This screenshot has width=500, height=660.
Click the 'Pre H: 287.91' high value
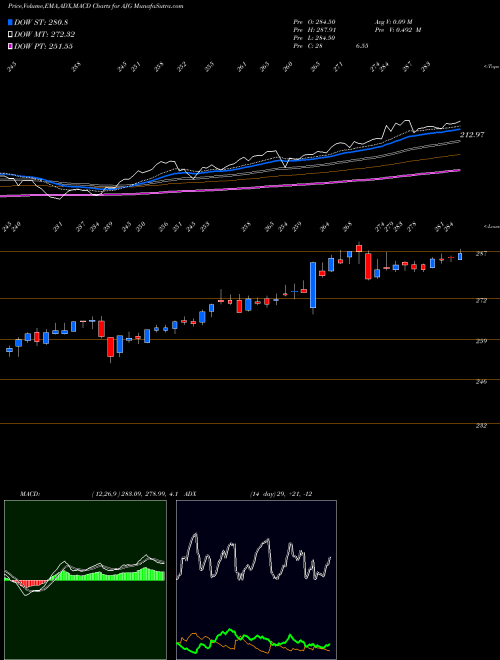(314, 30)
